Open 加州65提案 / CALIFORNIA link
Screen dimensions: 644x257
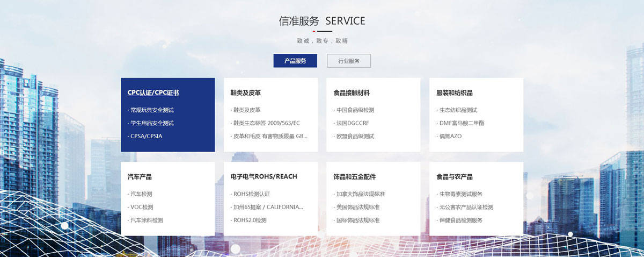(x=268, y=207)
